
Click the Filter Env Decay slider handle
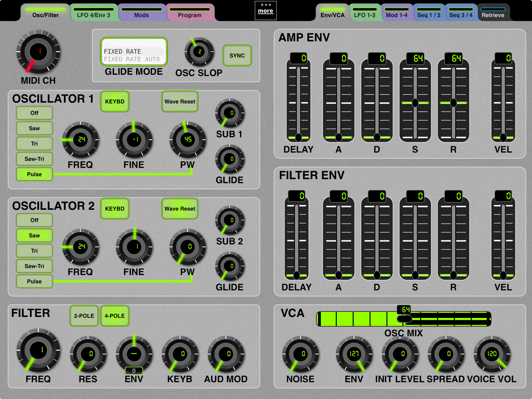tap(377, 275)
